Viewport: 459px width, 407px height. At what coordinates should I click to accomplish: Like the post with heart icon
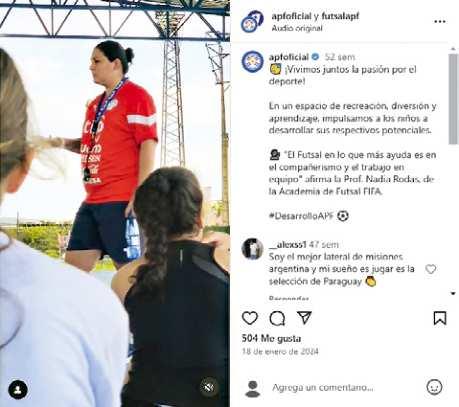[x=250, y=318]
